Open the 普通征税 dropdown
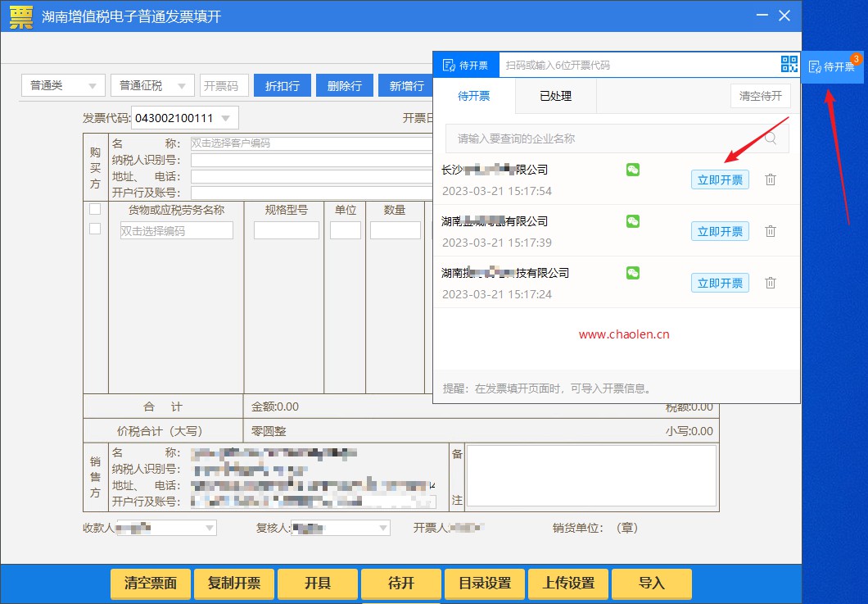 pyautogui.click(x=152, y=85)
